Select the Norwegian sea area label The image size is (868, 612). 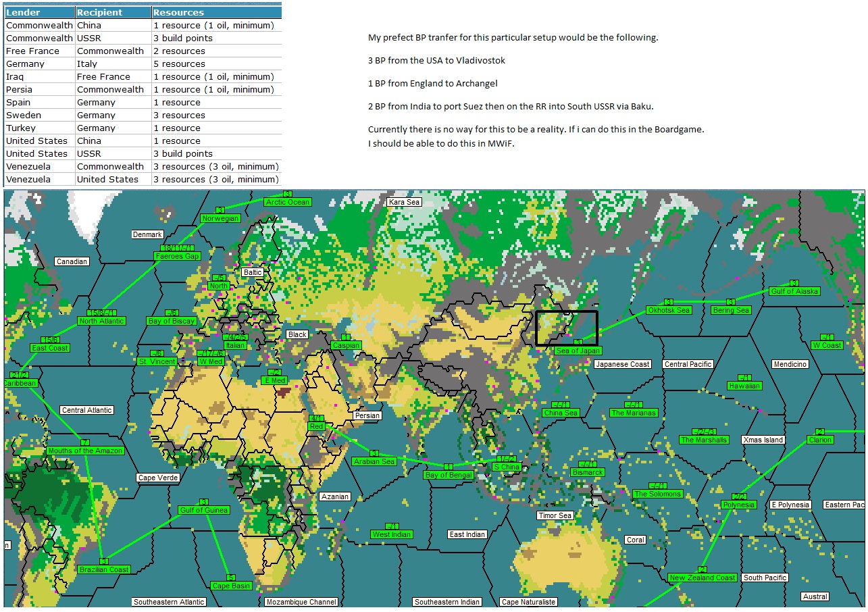point(220,218)
